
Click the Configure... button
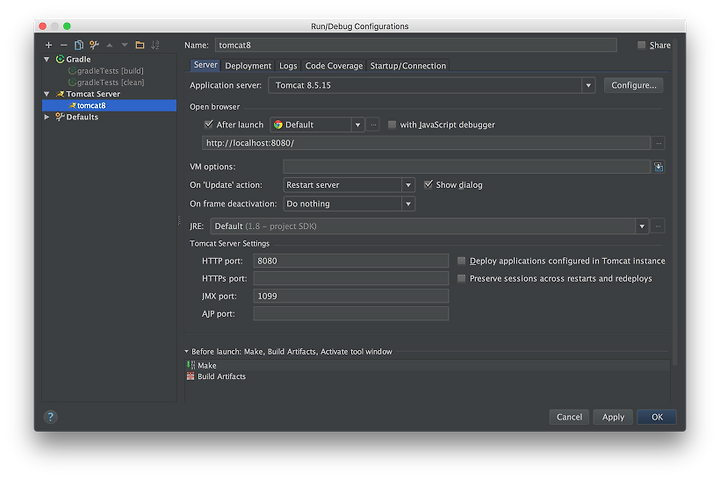coord(633,85)
